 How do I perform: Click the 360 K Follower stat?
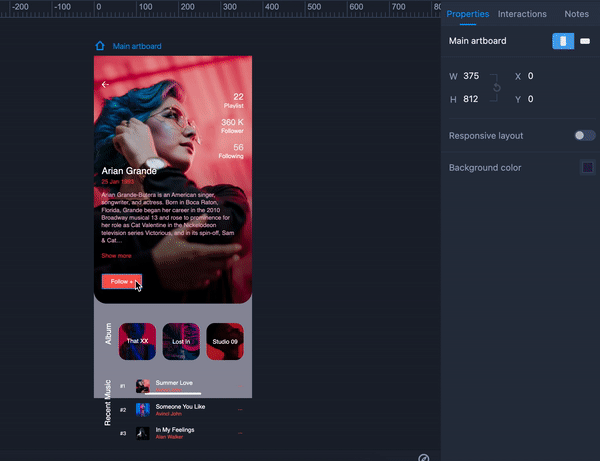click(x=232, y=125)
